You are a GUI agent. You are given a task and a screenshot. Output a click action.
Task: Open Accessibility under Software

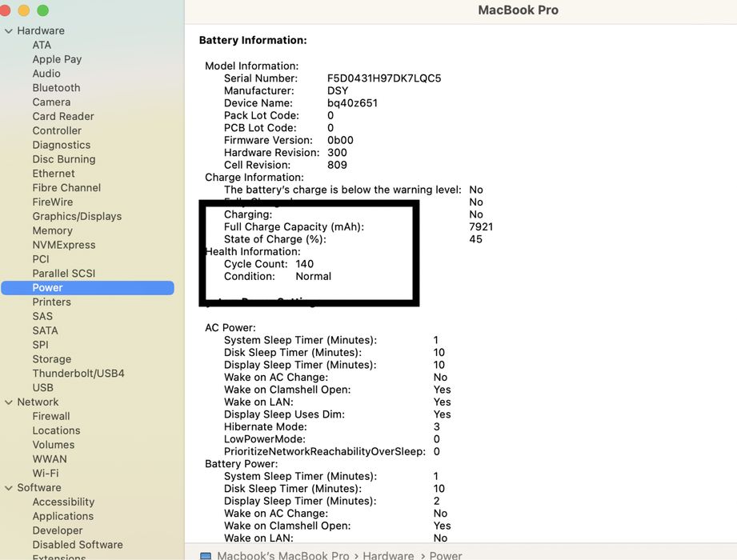[x=63, y=502]
